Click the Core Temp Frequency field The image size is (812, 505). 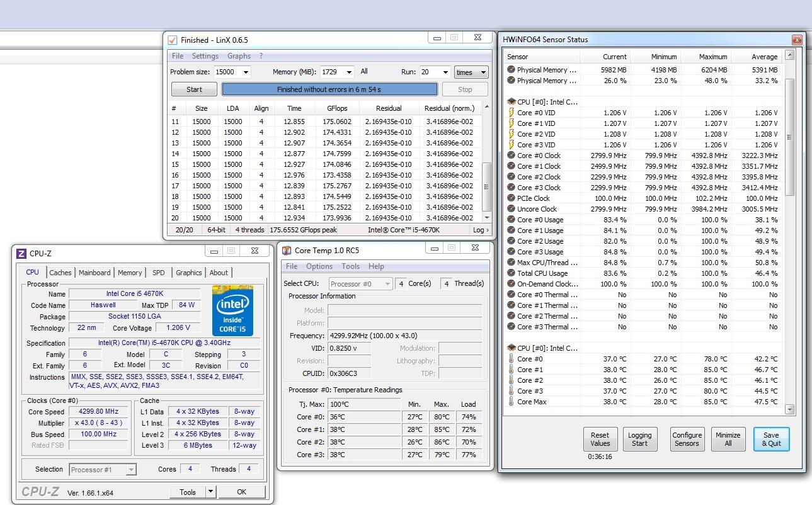click(405, 336)
